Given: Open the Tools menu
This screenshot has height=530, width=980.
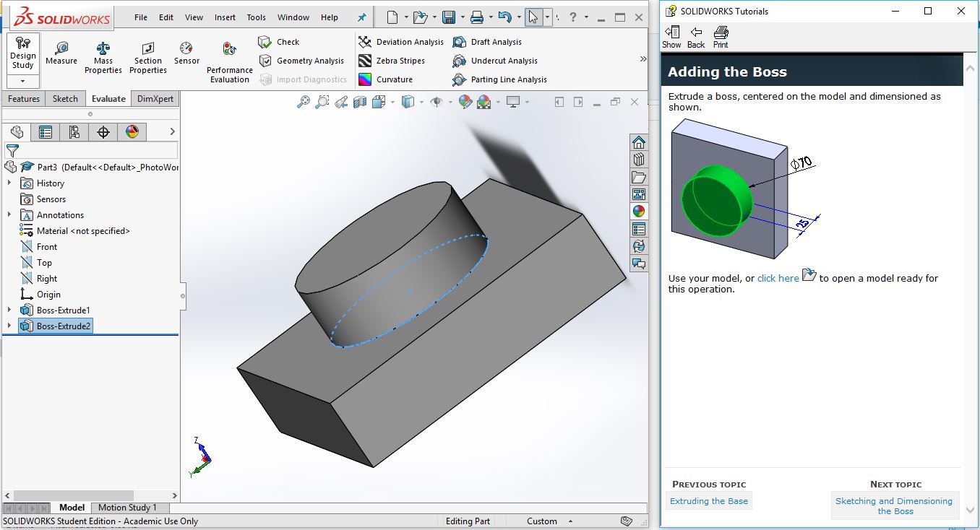Looking at the screenshot, I should [x=257, y=17].
